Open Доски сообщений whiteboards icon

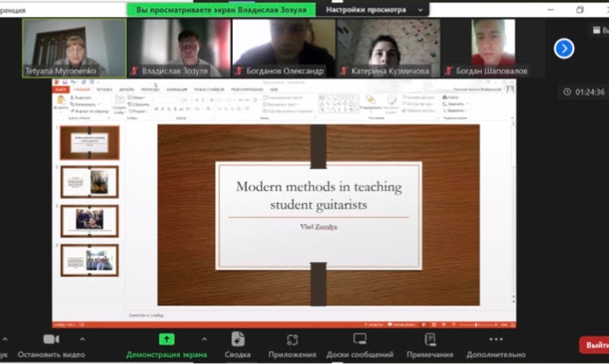click(x=359, y=339)
